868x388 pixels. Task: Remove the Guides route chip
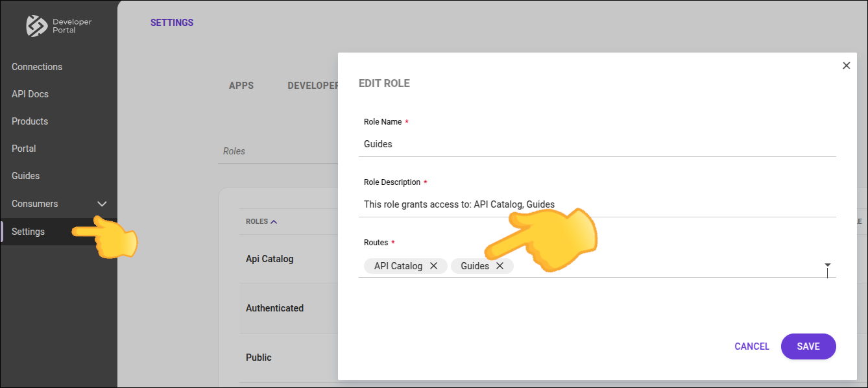[x=500, y=265]
